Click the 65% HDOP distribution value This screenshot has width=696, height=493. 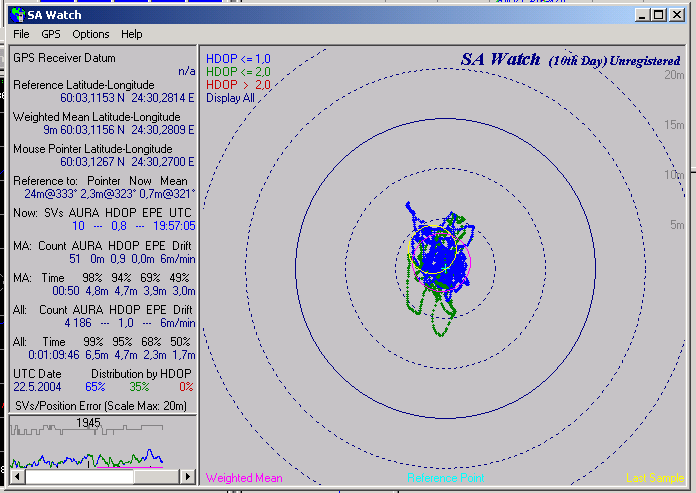pyautogui.click(x=95, y=387)
